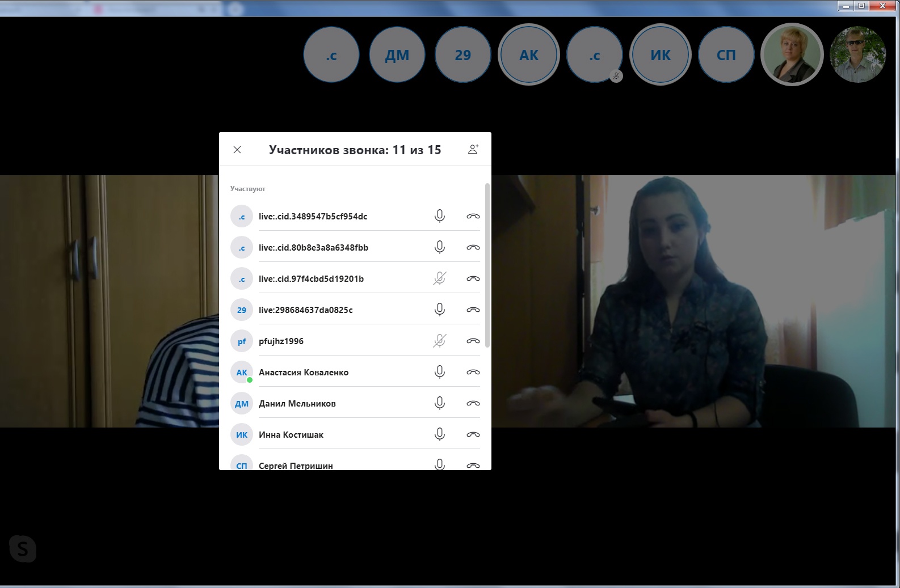
Task: Mute Анастасия Коваленко microphone
Action: tap(439, 372)
